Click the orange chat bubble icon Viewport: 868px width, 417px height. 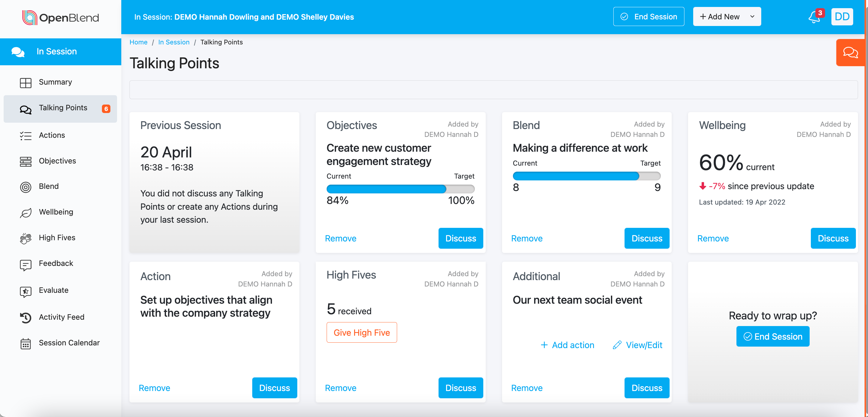click(850, 53)
